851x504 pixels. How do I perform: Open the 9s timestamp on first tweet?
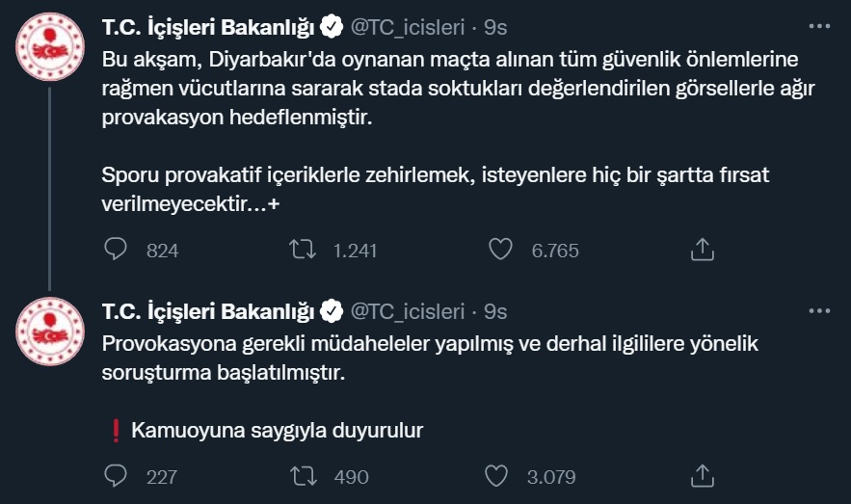tap(495, 27)
